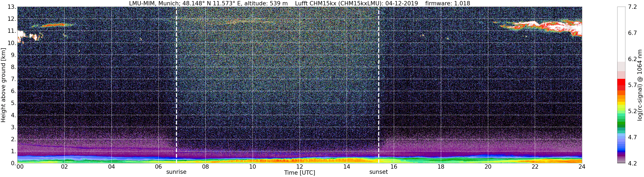Click the colorbar tick label '7.2'
This screenshot has height=177, width=644.
point(632,7)
